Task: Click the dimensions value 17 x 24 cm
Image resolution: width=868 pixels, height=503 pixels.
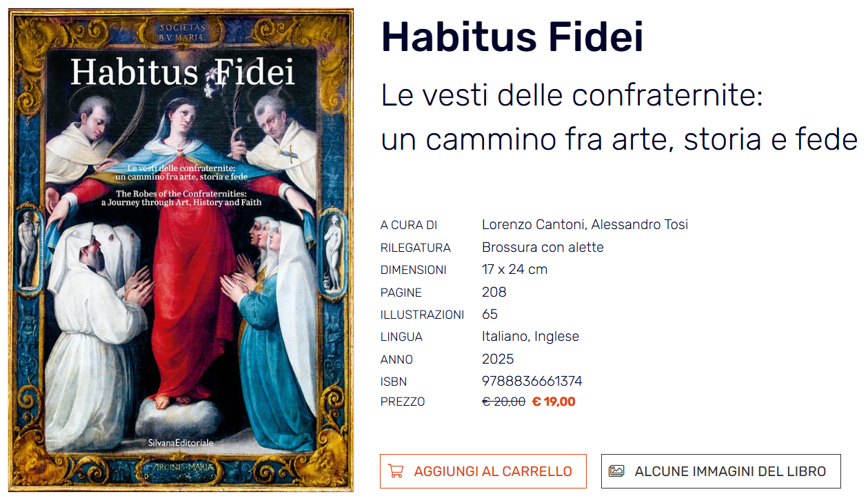Action: 514,270
